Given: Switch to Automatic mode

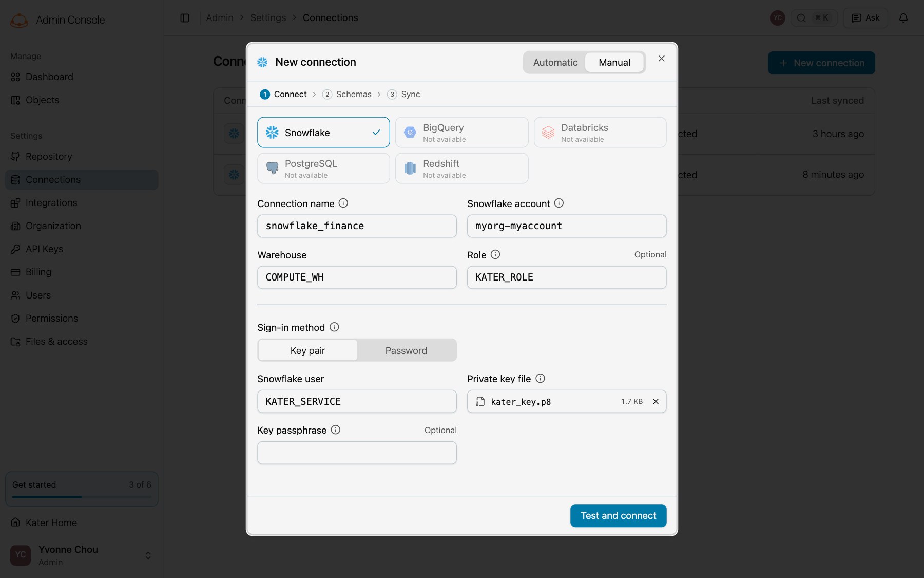Looking at the screenshot, I should point(555,62).
